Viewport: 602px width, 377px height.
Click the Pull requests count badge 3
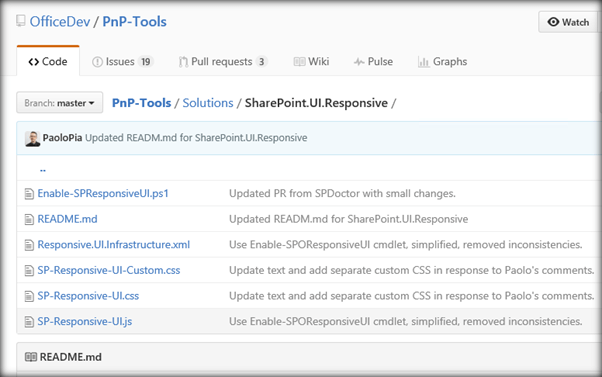[x=261, y=62]
